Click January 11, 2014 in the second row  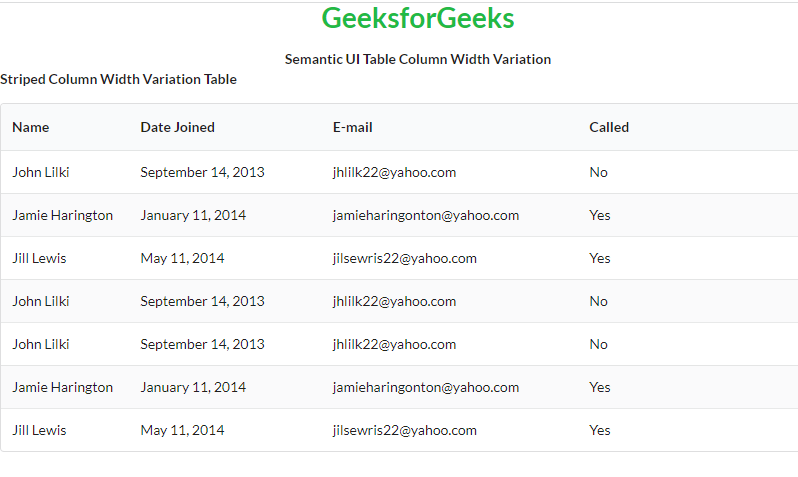193,215
